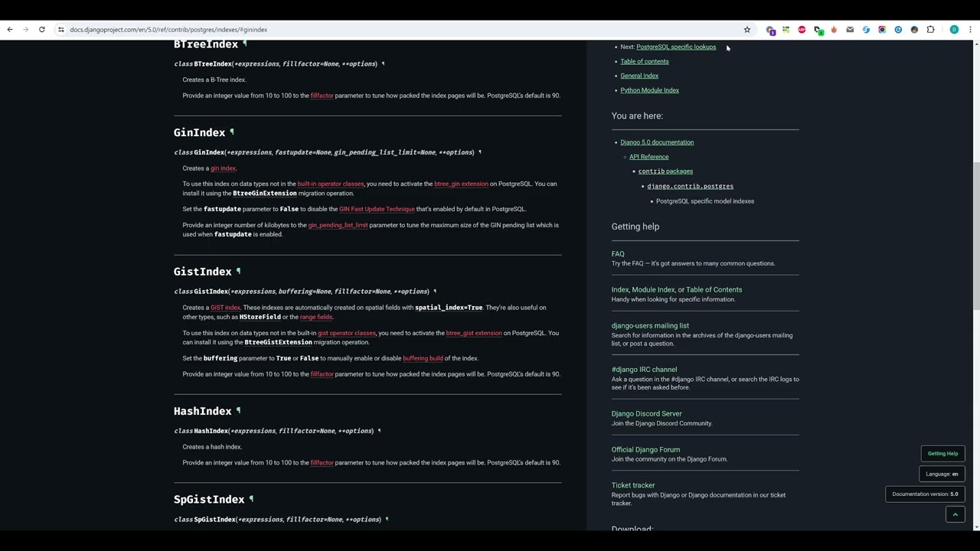This screenshot has height=551, width=980.
Task: Click the permalink pilcrow beside GinIndex heading
Action: click(232, 132)
